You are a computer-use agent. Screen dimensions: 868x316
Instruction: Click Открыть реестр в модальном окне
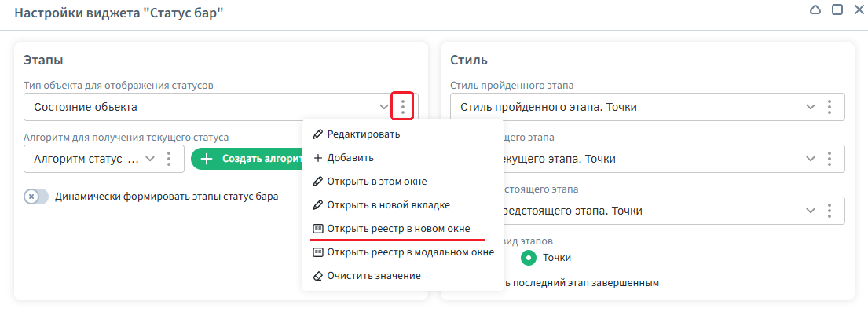click(410, 252)
